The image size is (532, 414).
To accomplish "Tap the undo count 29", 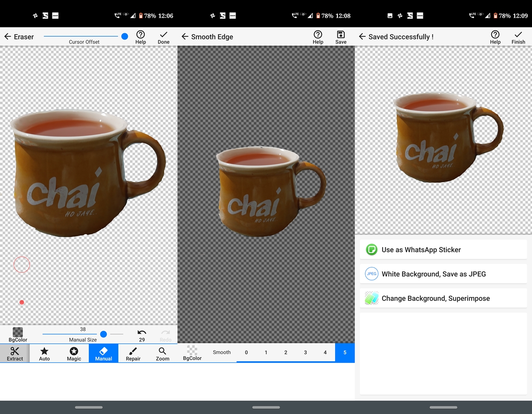I will pyautogui.click(x=142, y=340).
